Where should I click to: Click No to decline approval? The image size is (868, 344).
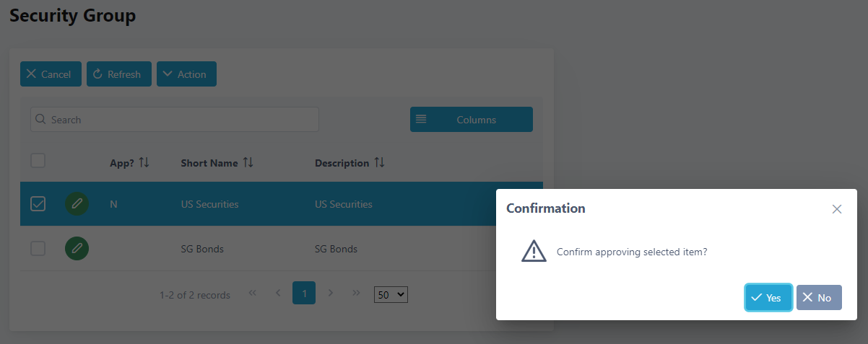[819, 298]
